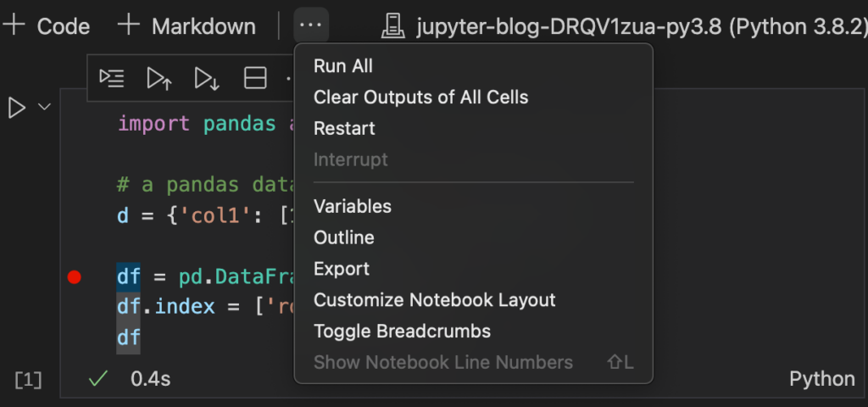
Task: Execute cell and below icon
Action: 207,79
